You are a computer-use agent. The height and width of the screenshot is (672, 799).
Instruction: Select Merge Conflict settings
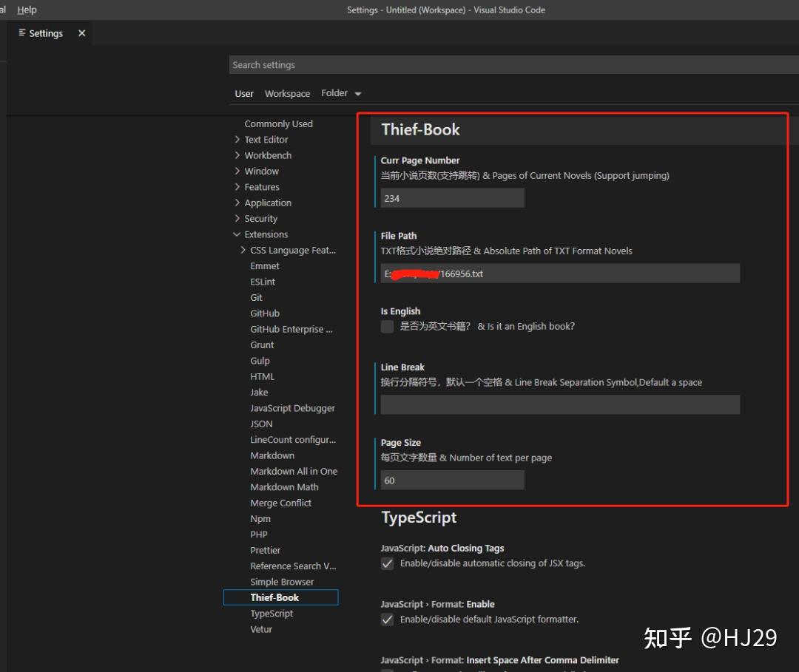pyautogui.click(x=281, y=503)
